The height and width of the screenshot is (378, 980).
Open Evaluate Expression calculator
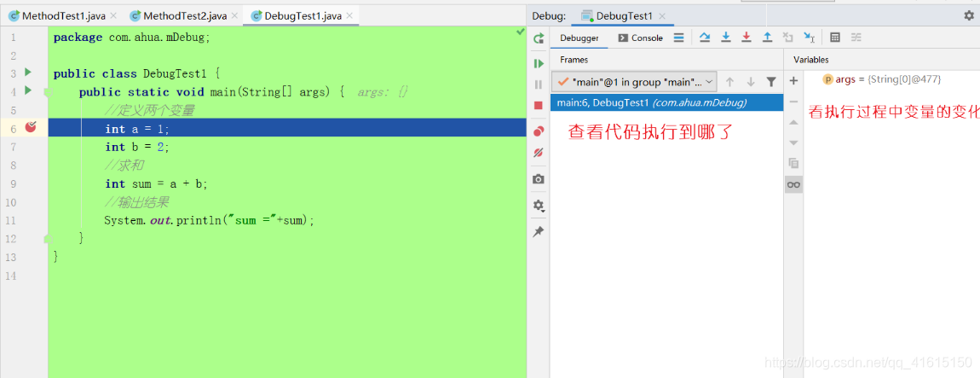point(835,38)
